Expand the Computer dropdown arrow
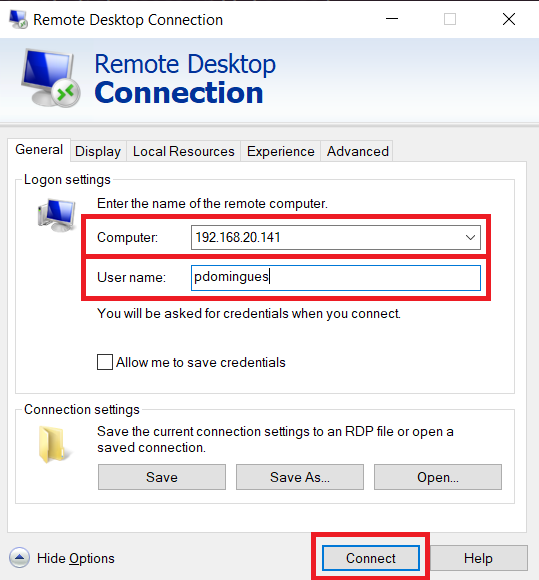 coord(470,237)
